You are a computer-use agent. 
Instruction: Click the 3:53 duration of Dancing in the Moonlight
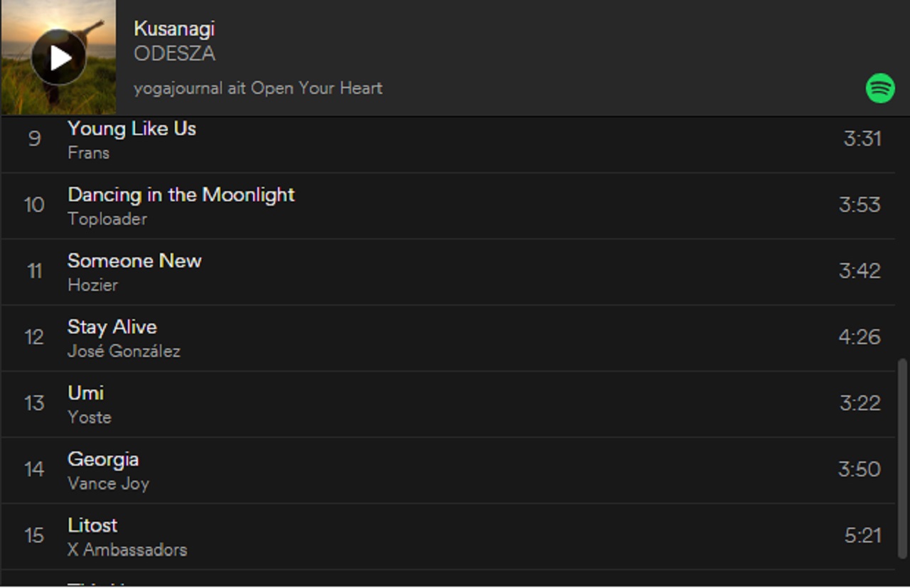(860, 205)
